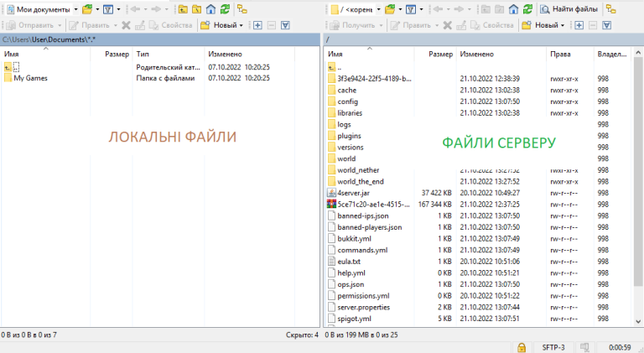The height and width of the screenshot is (353, 644).
Task: Click the padlock icon in the status bar
Action: pos(522,346)
